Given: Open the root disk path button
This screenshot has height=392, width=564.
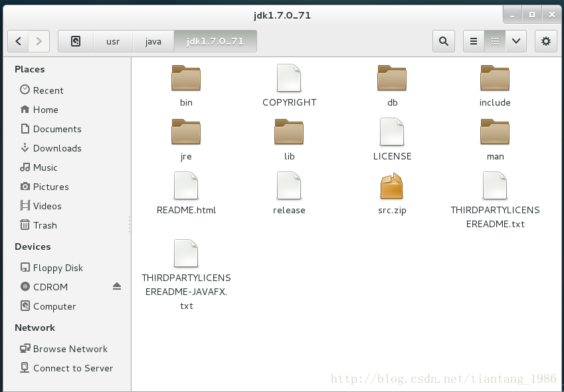Looking at the screenshot, I should point(76,41).
